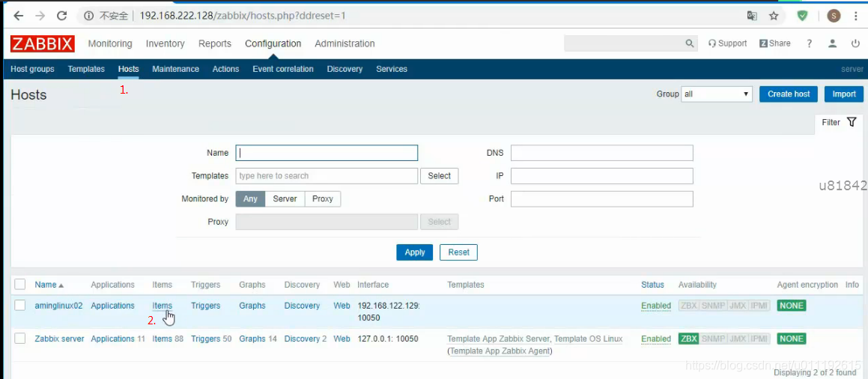868x379 pixels.
Task: Click the Import button
Action: (844, 94)
